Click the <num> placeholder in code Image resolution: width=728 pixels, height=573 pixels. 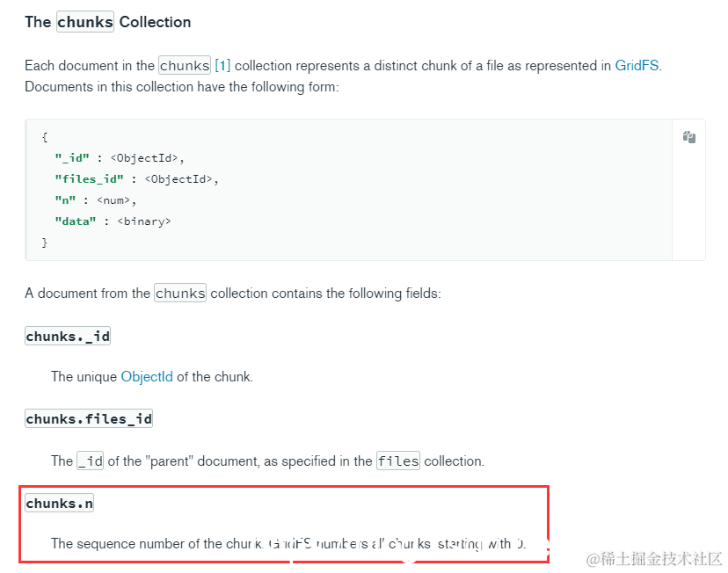(x=113, y=200)
